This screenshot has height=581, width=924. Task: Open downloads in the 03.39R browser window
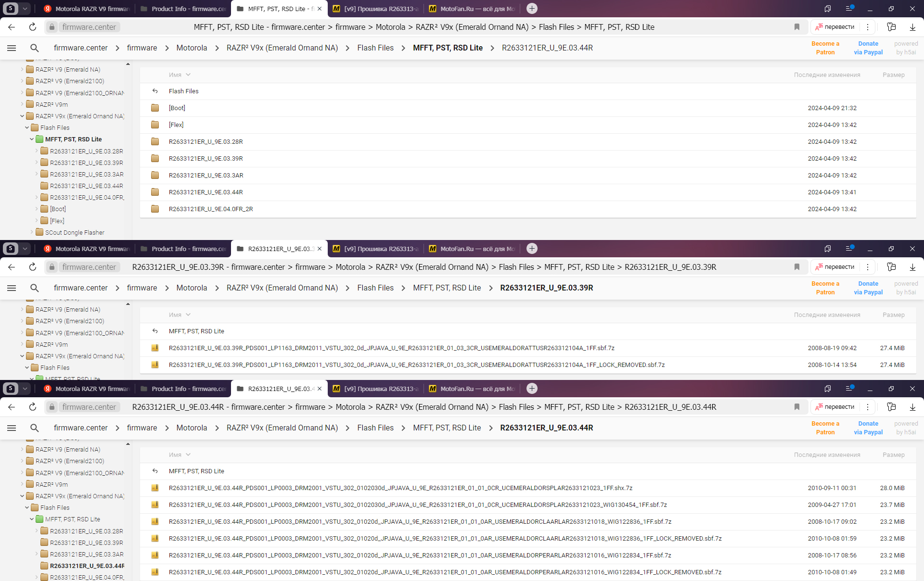pyautogui.click(x=912, y=267)
